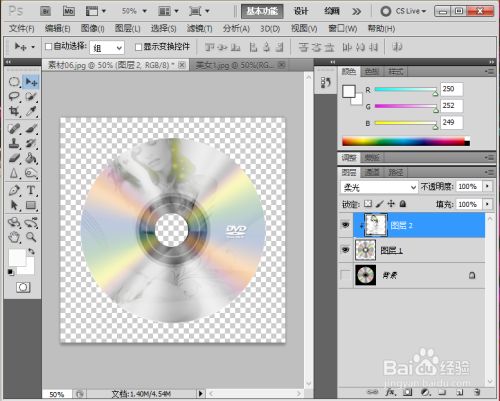Viewport: 500px width, 401px height.
Task: Toggle lock image pixels brush icon
Action: [380, 204]
